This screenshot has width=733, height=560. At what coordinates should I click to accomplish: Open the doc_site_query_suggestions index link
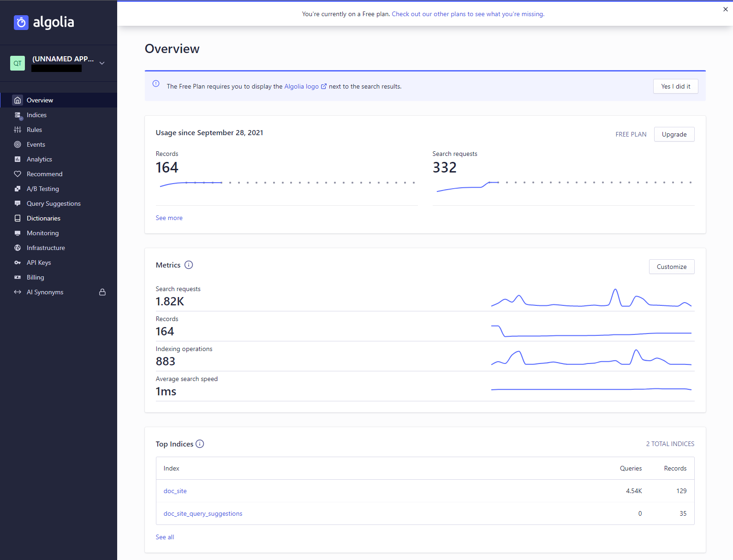(203, 513)
